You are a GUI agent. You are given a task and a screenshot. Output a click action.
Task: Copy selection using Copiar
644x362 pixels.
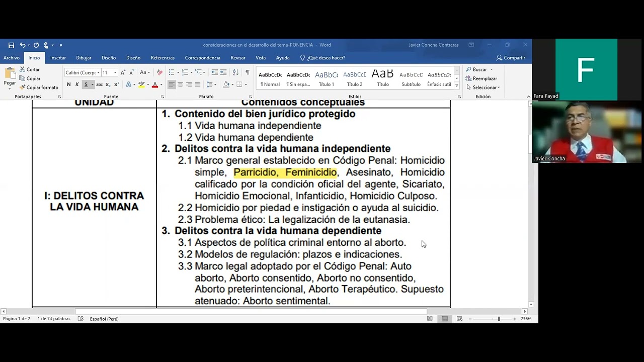[x=30, y=78]
